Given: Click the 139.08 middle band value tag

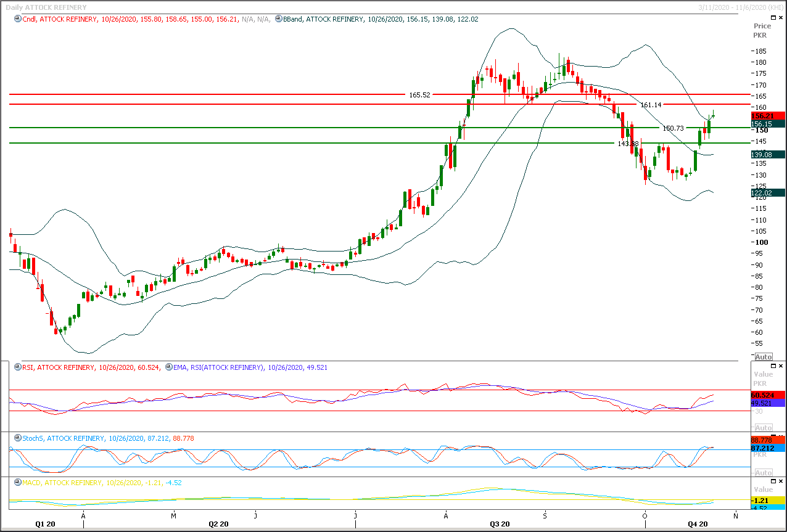Looking at the screenshot, I should (x=768, y=155).
